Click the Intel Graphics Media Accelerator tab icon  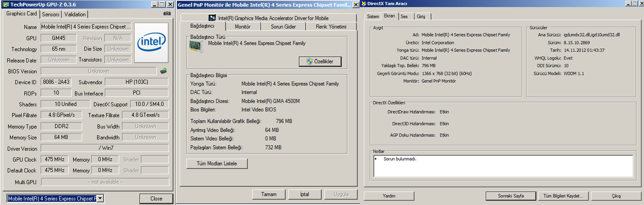pos(213,18)
